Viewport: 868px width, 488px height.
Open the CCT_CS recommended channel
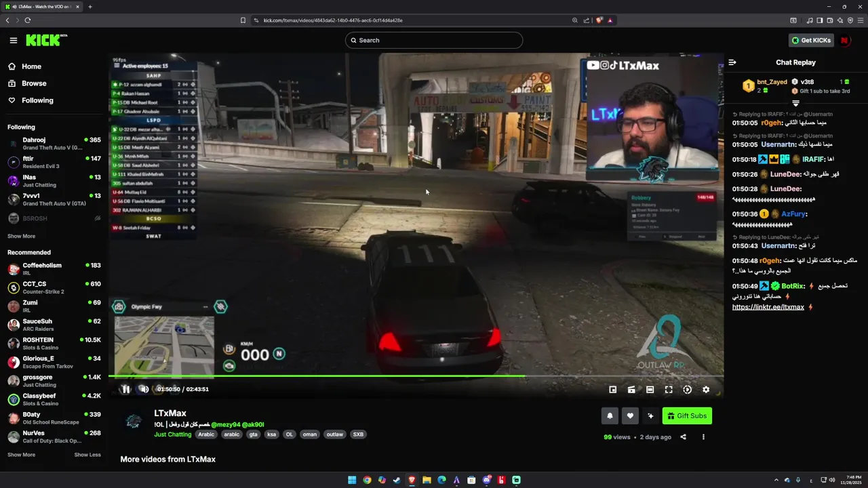(x=54, y=287)
